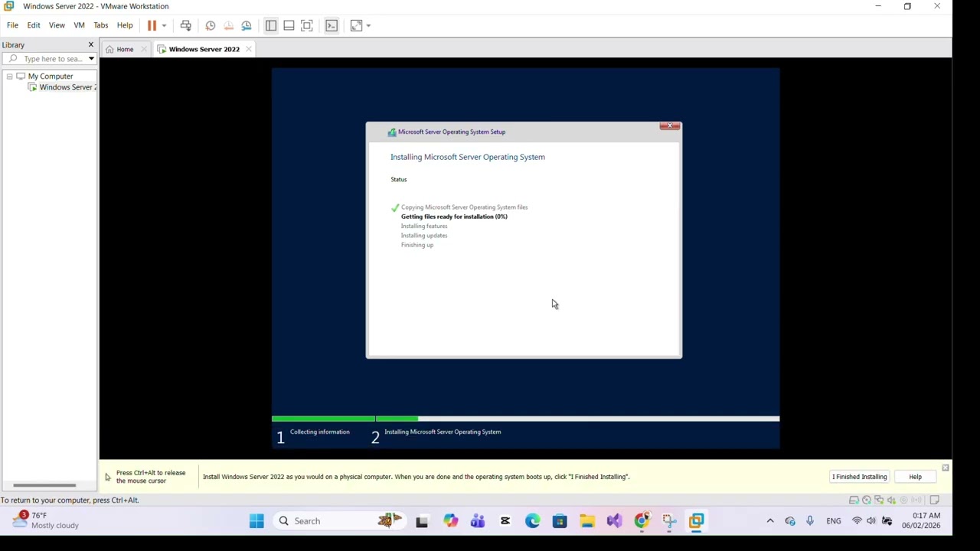This screenshot has height=551, width=980.
Task: Open the VM menu
Action: click(x=79, y=25)
